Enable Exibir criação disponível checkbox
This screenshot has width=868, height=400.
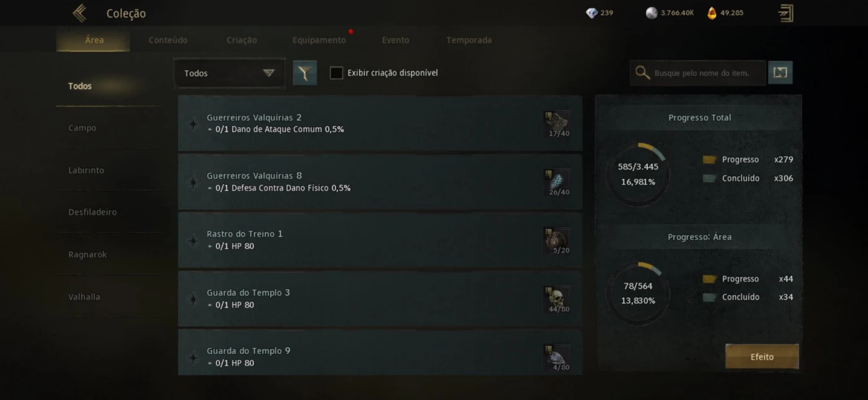[336, 73]
